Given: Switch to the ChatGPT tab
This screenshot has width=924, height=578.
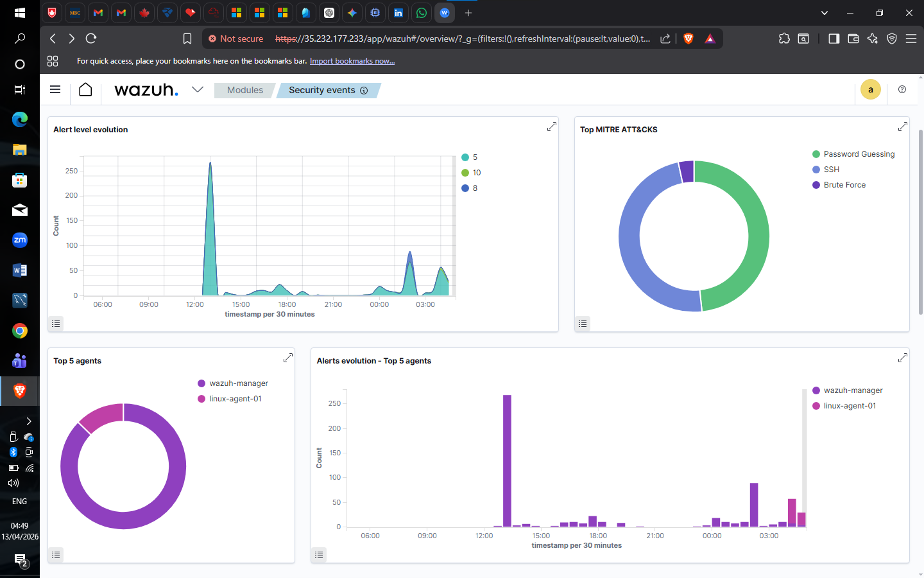Looking at the screenshot, I should 329,13.
